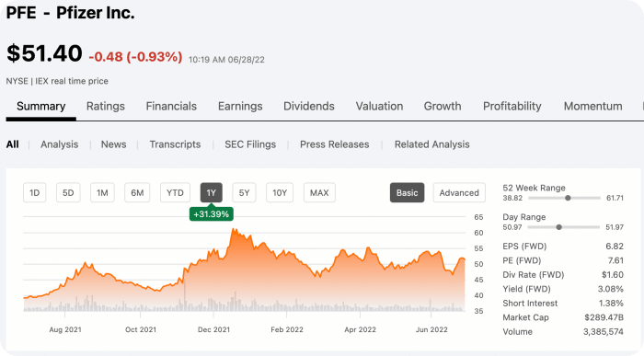Click the PFE - Pfizer Inc. title

pos(70,13)
